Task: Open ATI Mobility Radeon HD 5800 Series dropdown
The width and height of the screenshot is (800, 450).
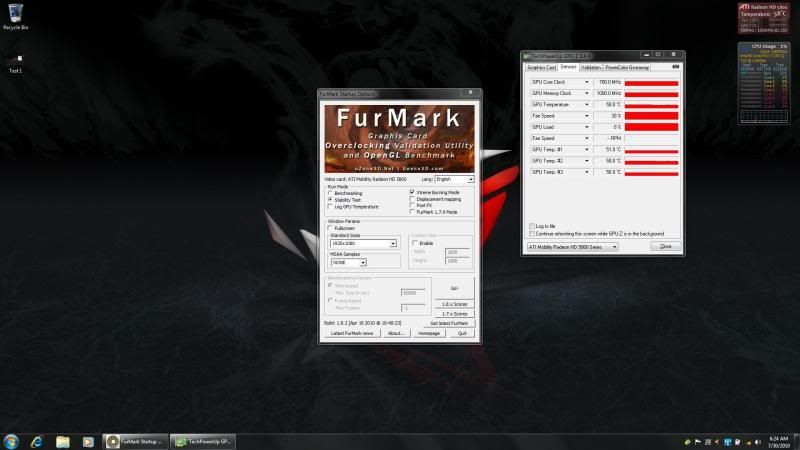Action: click(572, 247)
